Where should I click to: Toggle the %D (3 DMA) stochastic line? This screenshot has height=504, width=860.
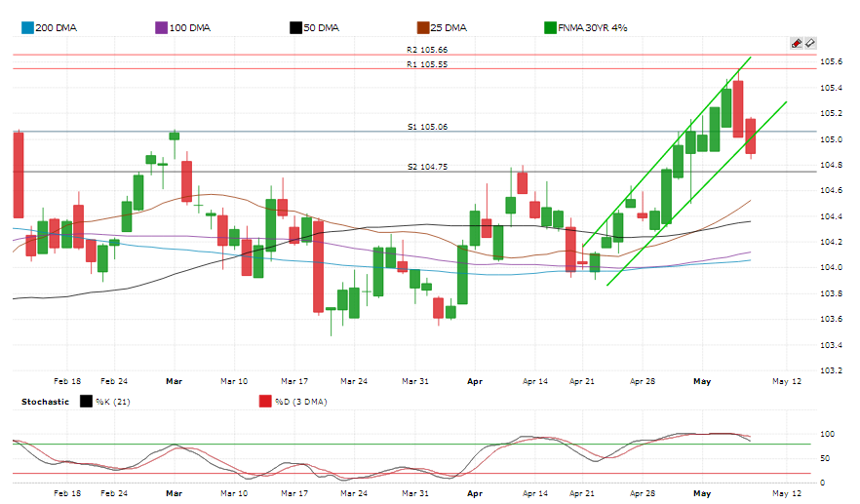[296, 401]
